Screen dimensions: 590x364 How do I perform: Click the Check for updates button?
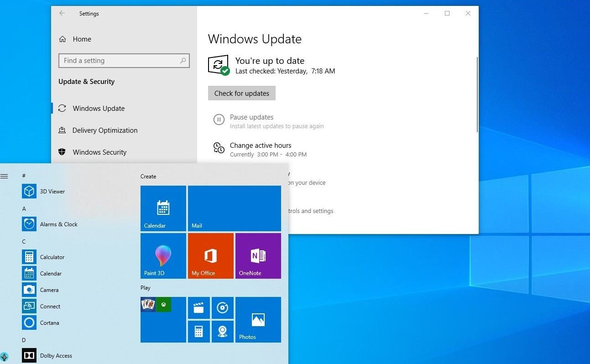[x=242, y=93]
